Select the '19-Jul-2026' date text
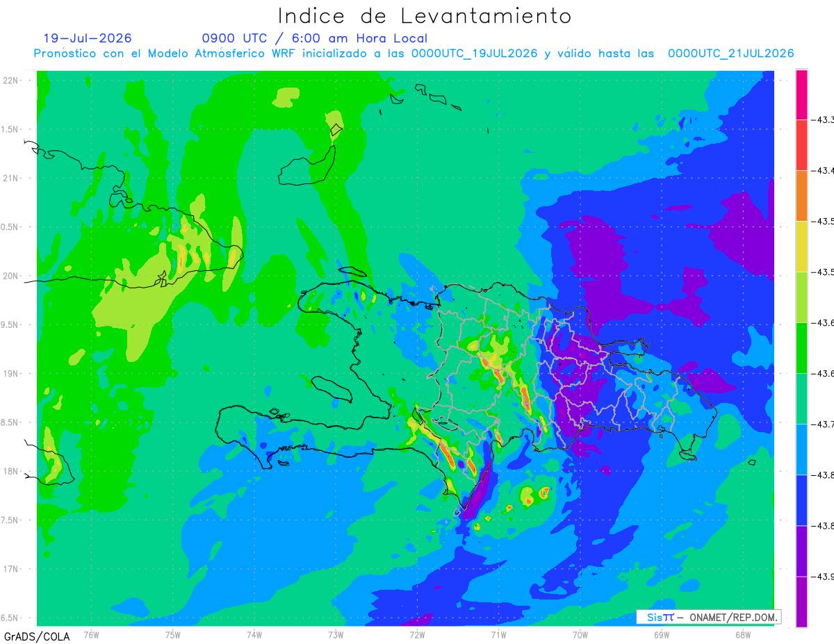Viewport: 834px width, 644px height. [88, 38]
